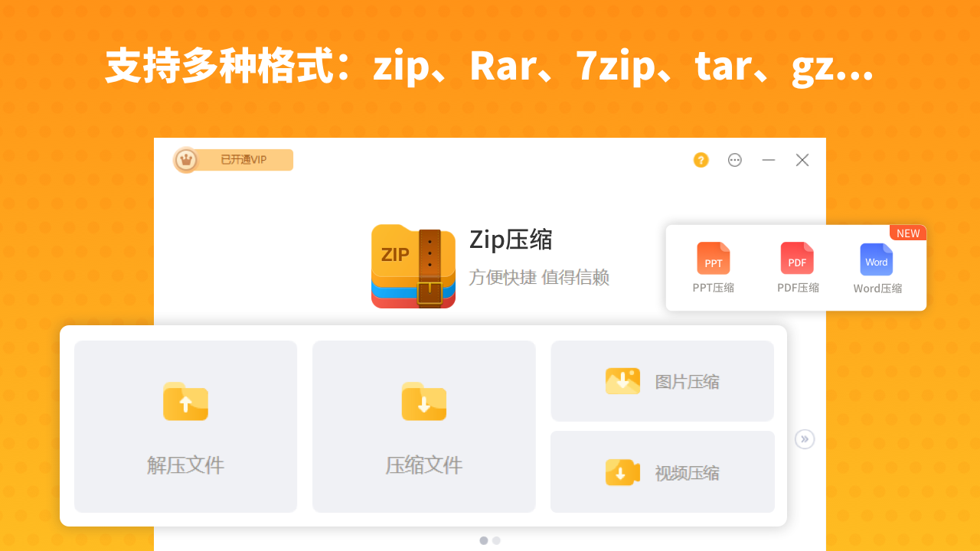Image resolution: width=980 pixels, height=551 pixels.
Task: Select the 压缩文件 download folder icon
Action: point(423,402)
